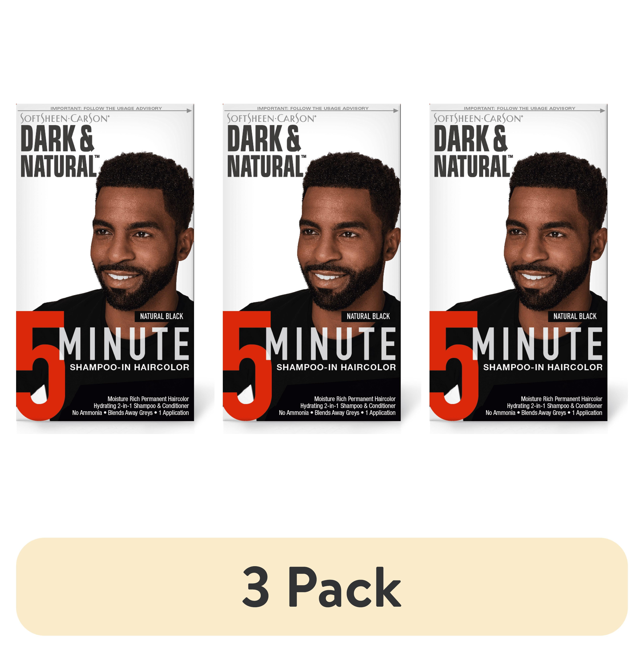Screen dimensions: 644x652
Task: Click the "3 Pack" banner label
Action: 321,587
